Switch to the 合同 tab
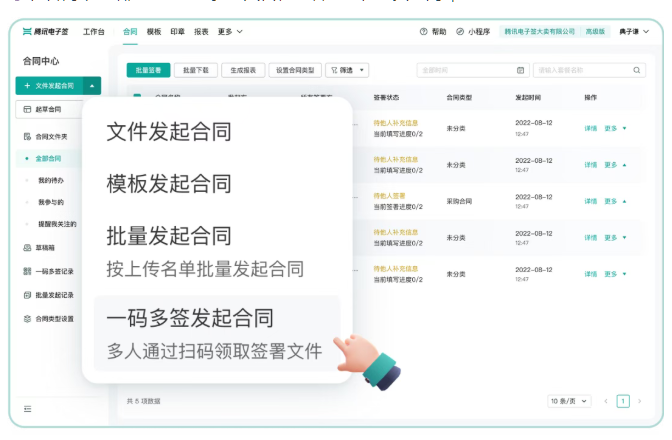 click(x=130, y=32)
